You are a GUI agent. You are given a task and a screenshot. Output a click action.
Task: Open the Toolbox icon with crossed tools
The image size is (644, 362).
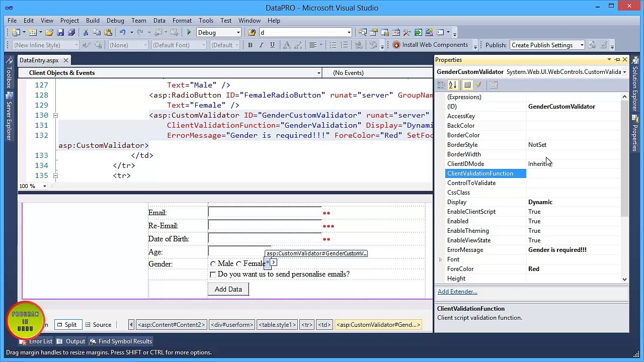407,33
